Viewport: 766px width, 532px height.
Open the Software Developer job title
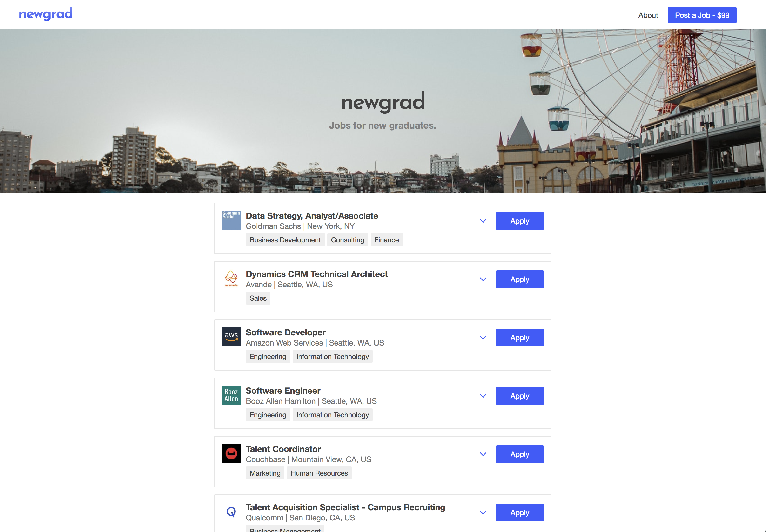(285, 332)
